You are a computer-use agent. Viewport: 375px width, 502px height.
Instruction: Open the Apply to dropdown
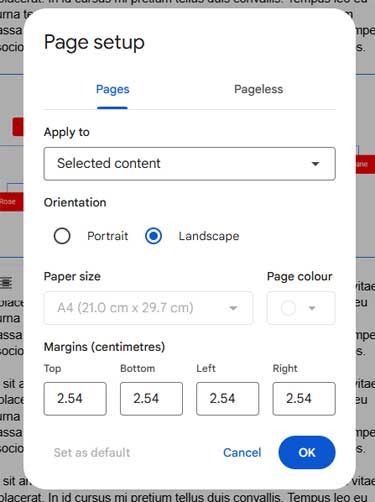click(189, 164)
